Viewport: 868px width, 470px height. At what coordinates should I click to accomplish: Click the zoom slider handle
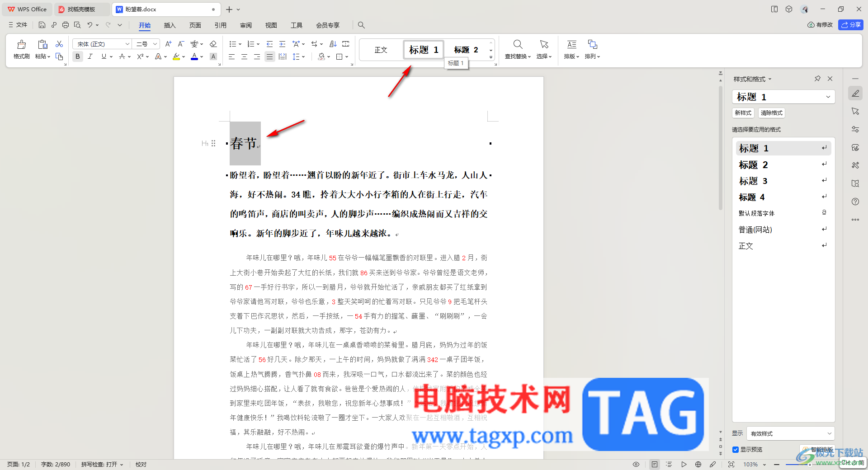coord(809,465)
